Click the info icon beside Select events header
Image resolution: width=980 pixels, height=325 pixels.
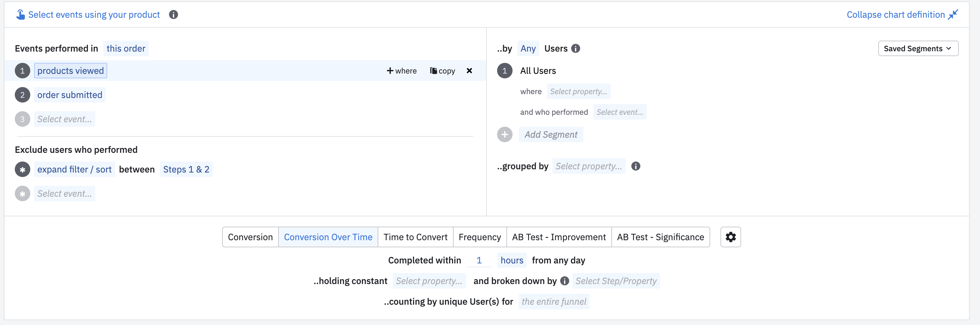pyautogui.click(x=174, y=15)
